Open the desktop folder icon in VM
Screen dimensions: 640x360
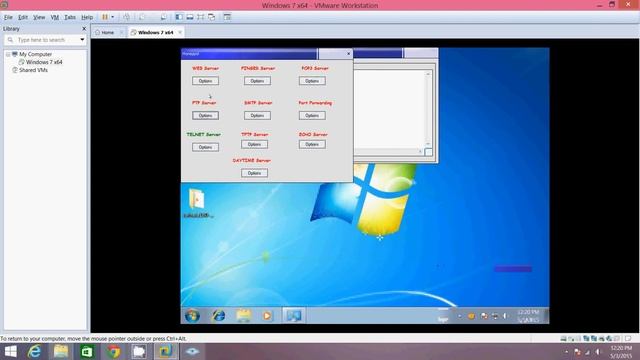coord(197,202)
